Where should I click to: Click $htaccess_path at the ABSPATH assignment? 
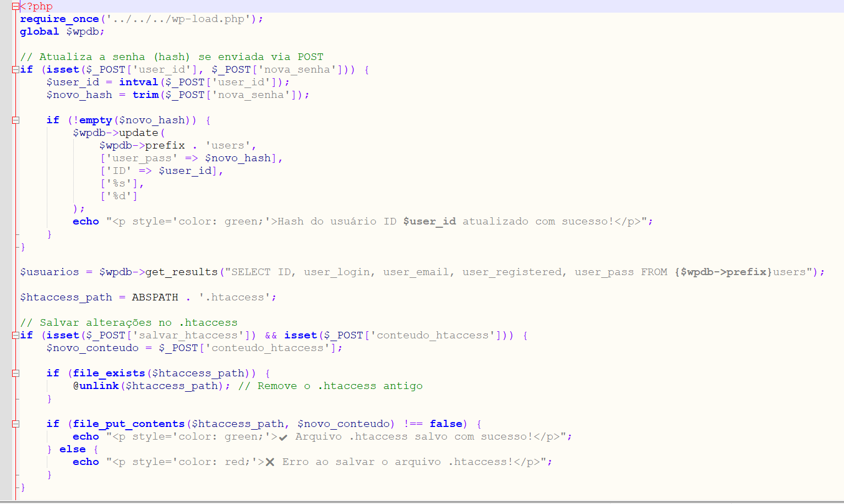[x=66, y=298]
